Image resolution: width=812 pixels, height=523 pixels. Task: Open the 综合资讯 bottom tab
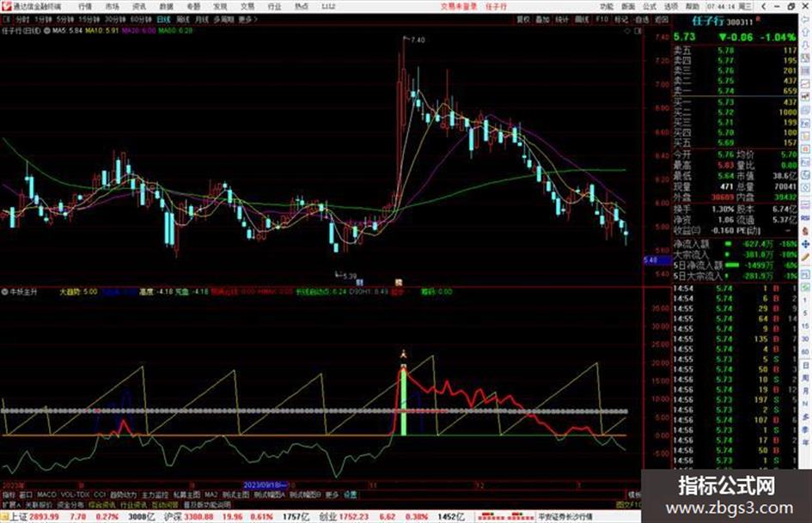(x=101, y=505)
